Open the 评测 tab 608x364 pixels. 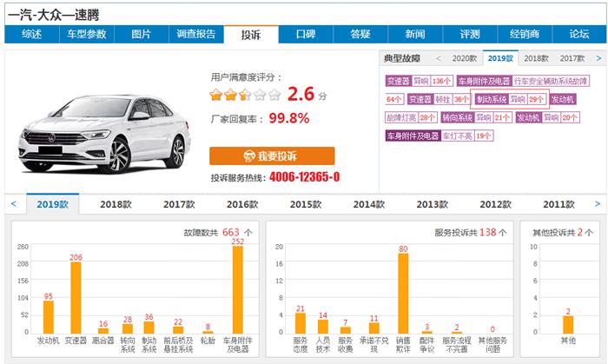click(470, 34)
